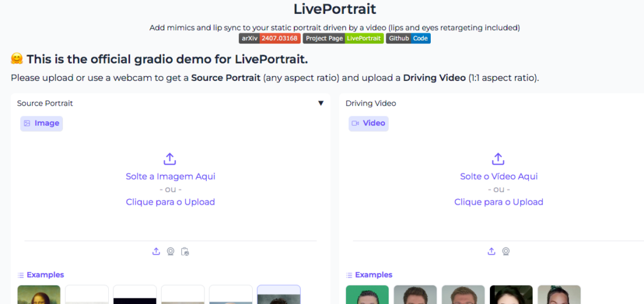Select the black-background woman driving video example
This screenshot has height=304, width=644.
[x=511, y=295]
